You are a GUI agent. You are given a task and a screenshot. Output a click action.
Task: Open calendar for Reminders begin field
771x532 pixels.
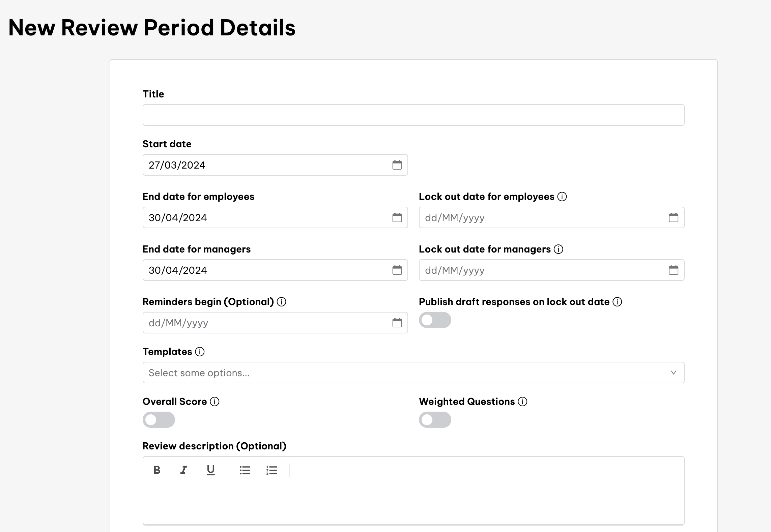397,323
